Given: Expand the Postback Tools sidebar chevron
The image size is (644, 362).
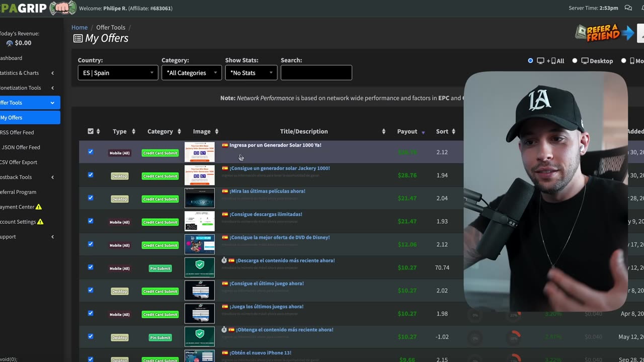Looking at the screenshot, I should pos(52,177).
